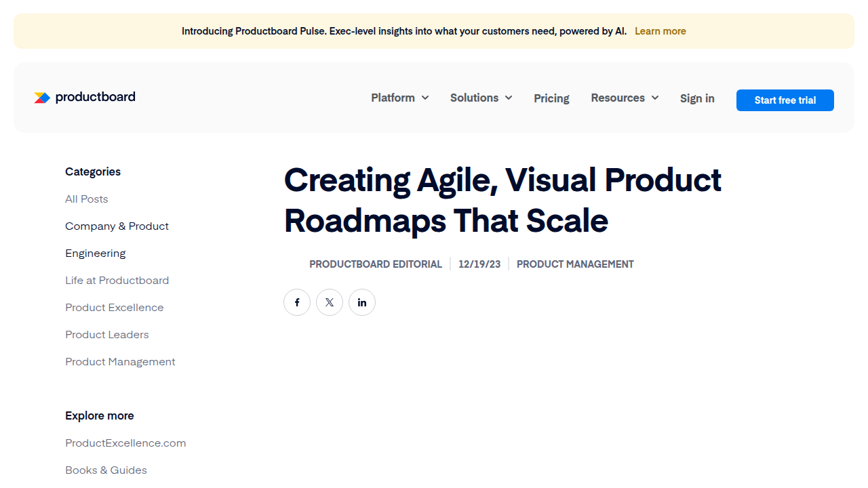Select the Product Excellence category
The height and width of the screenshot is (488, 868).
tap(115, 307)
